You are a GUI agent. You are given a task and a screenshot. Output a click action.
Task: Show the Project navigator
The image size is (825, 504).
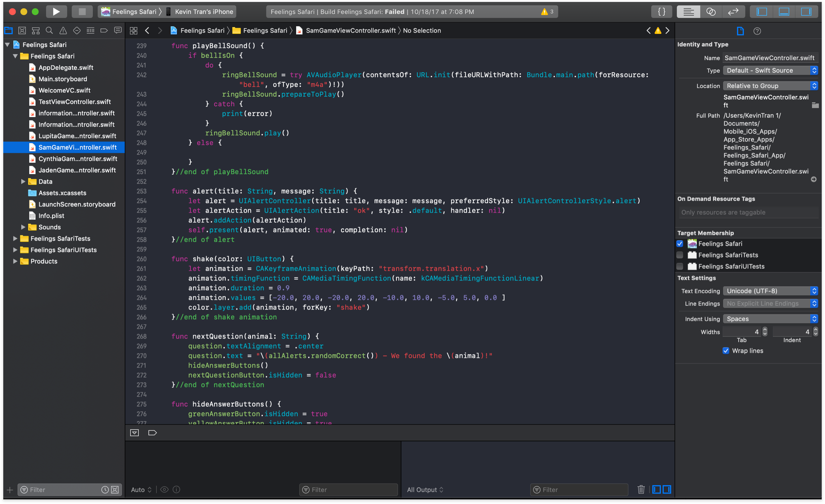click(x=9, y=31)
